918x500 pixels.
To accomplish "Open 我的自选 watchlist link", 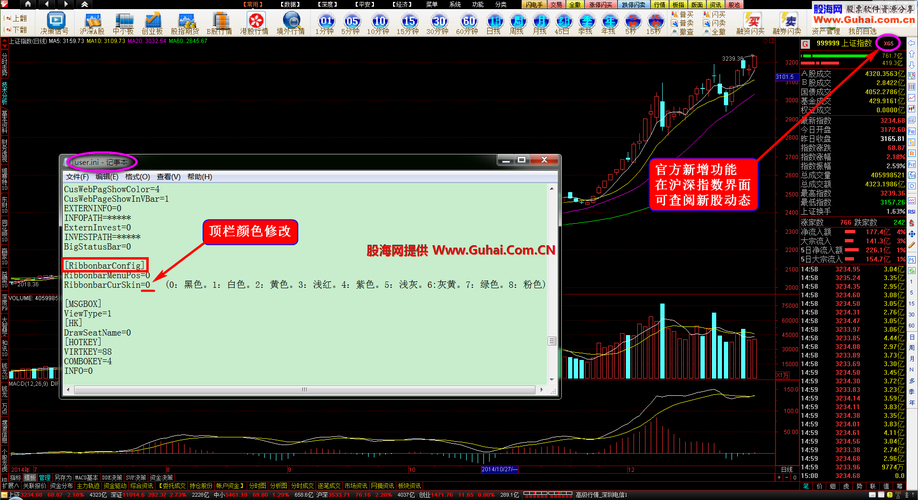I will (x=862, y=31).
